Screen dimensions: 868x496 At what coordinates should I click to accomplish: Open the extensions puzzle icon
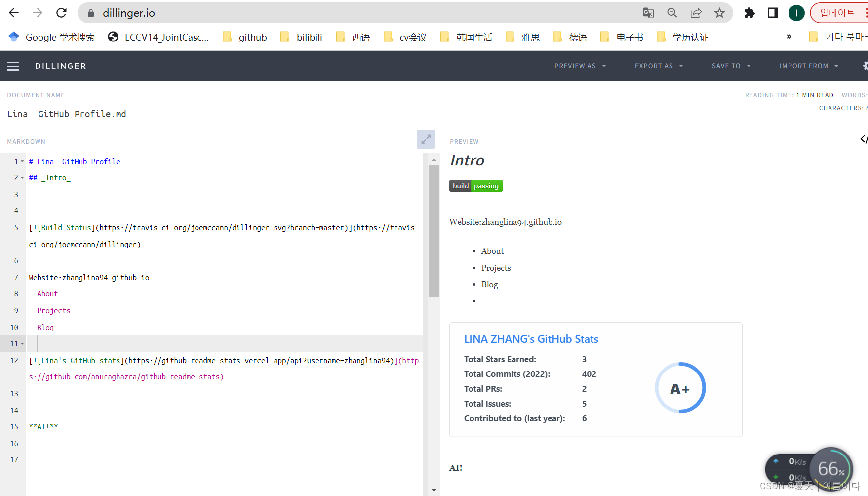coord(749,13)
